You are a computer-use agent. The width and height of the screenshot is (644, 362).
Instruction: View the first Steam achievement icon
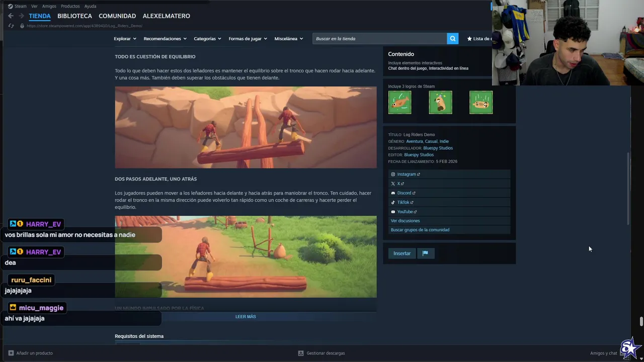(x=399, y=103)
